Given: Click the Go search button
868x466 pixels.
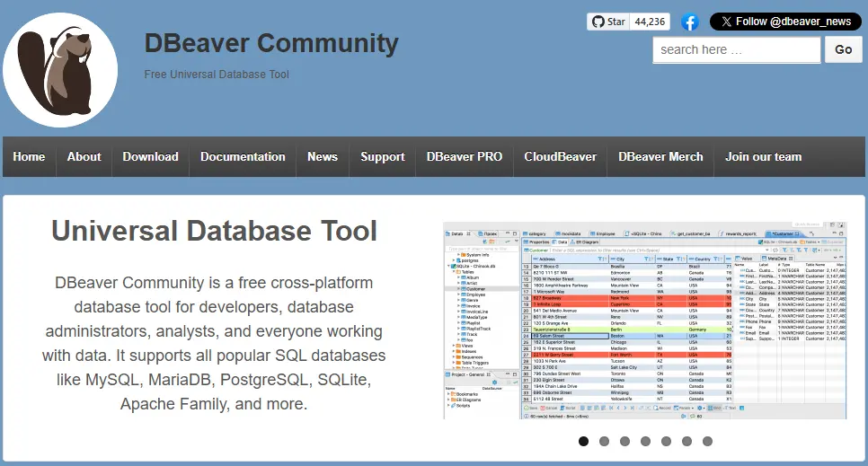Looking at the screenshot, I should (x=843, y=49).
